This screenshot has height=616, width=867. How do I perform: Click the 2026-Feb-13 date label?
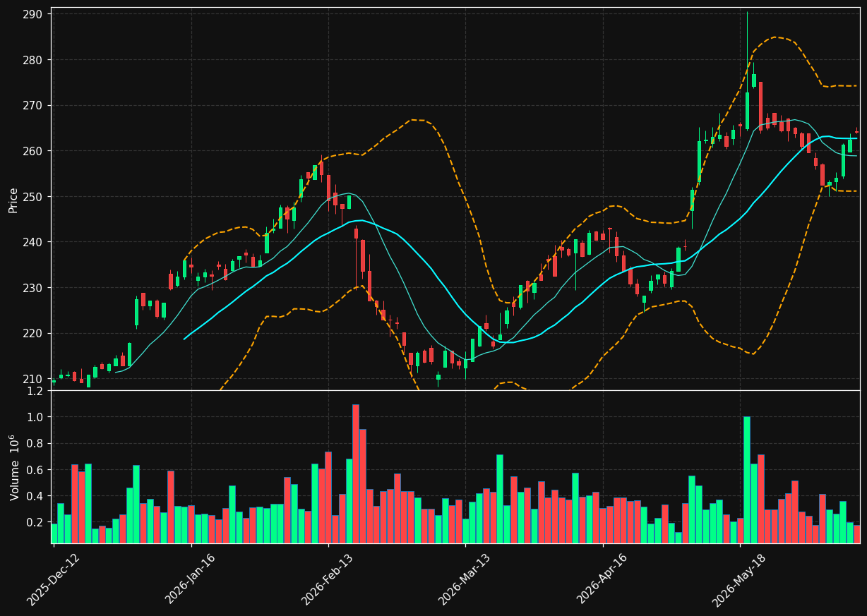(328, 579)
